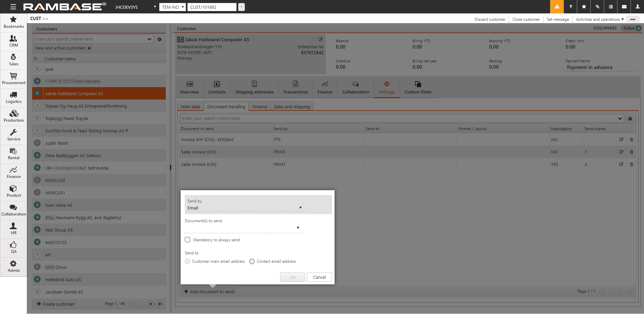
Task: Delete the Sales invoice row with YES mandatory
Action: tap(631, 165)
